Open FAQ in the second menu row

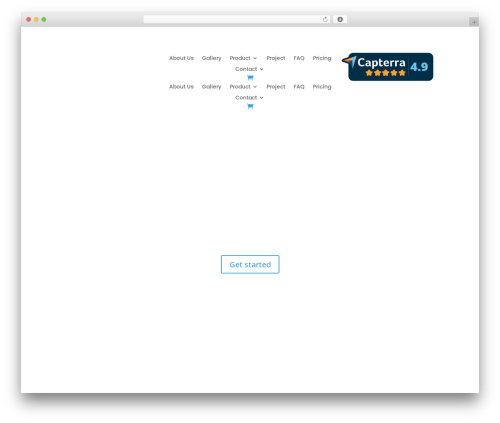tap(299, 87)
